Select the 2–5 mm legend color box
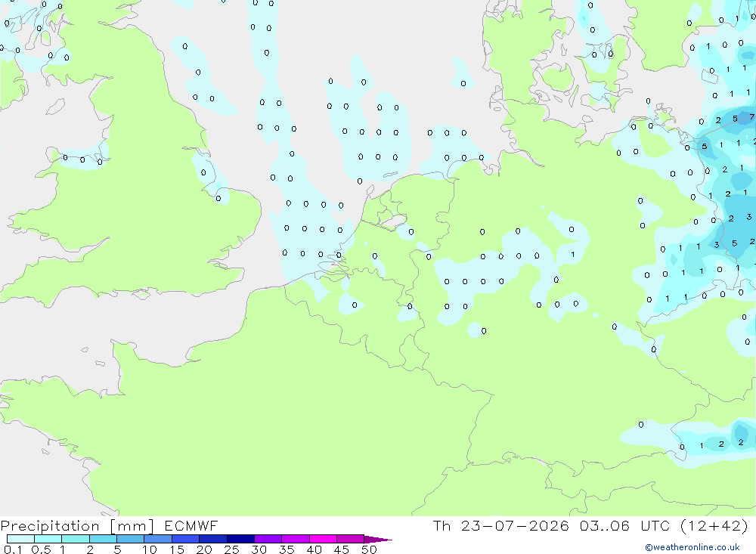The width and height of the screenshot is (756, 554). (x=103, y=539)
